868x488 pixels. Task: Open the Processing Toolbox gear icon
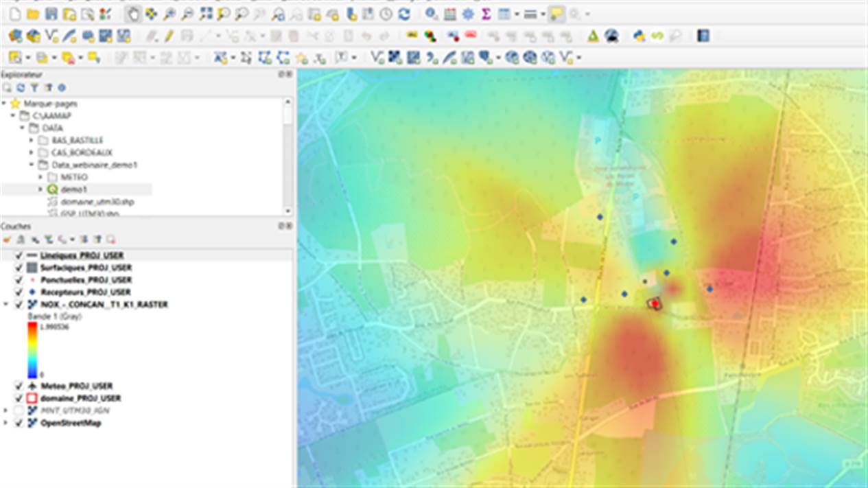(x=468, y=14)
